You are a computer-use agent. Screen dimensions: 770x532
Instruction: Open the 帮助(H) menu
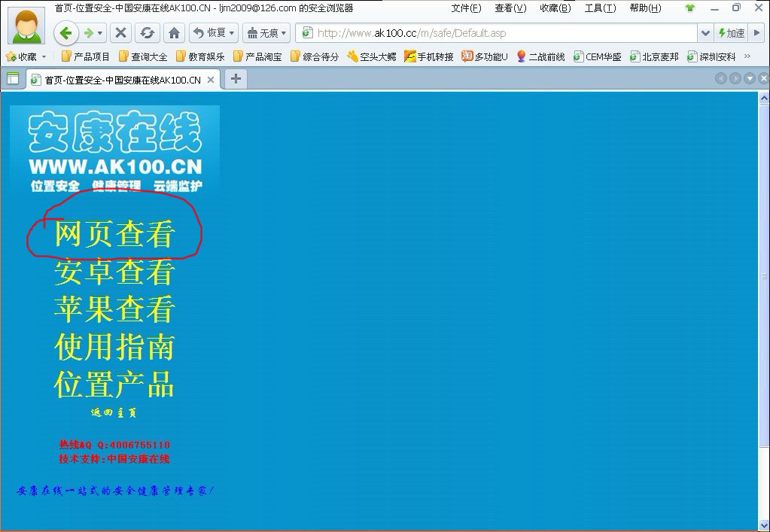pos(645,8)
